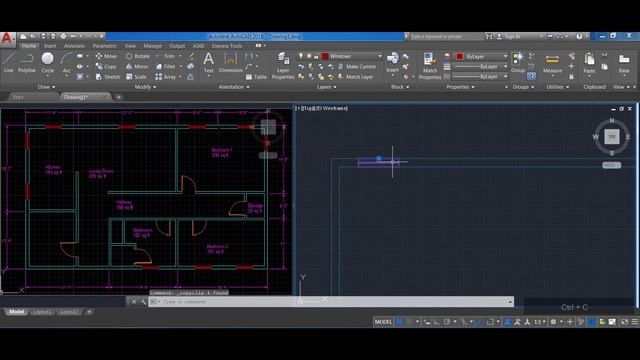Click the red ByLayer color swatch
This screenshot has width=640, height=360.
pos(460,56)
